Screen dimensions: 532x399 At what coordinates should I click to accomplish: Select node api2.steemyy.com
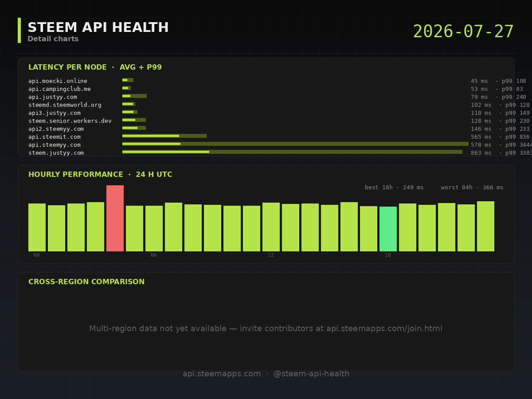56,129
